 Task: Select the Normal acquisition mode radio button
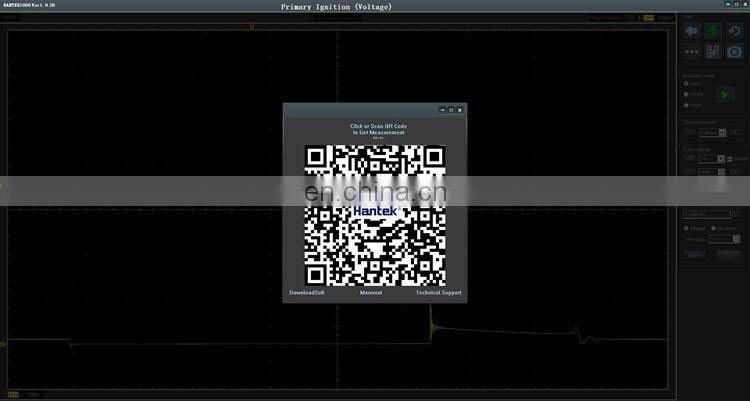[686, 94]
